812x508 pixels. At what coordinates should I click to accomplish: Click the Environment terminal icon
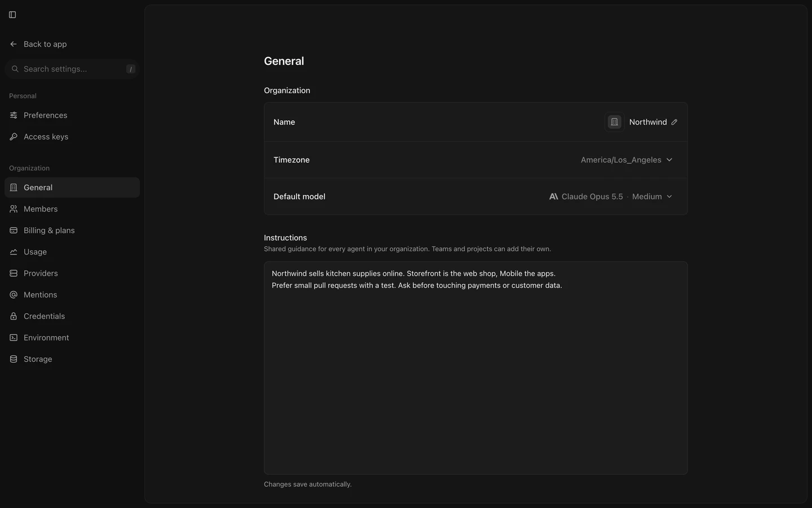coord(14,338)
